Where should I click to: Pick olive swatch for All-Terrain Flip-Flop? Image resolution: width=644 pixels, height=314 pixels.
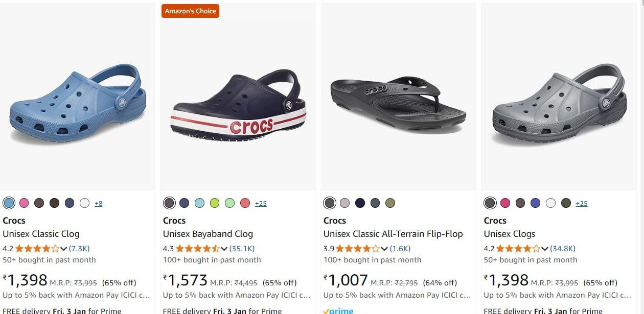[x=390, y=203]
